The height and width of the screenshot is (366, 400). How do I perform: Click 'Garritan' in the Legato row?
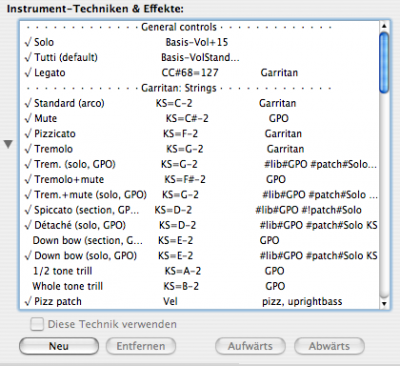[x=279, y=73]
